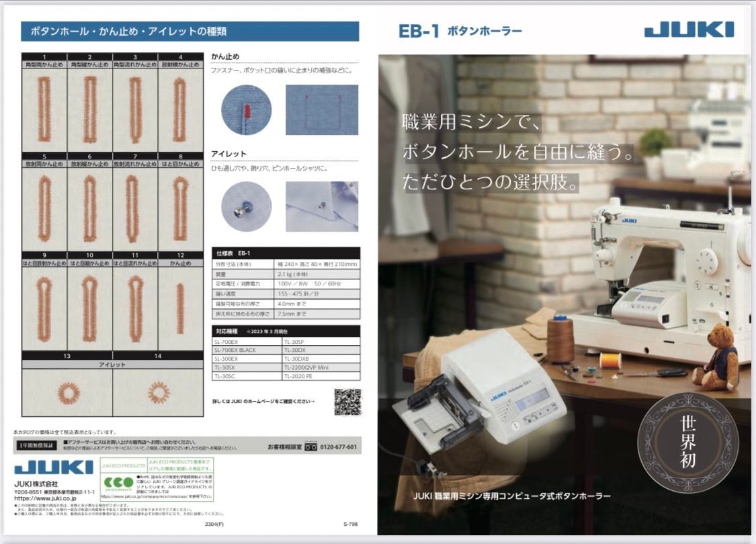
Task: Click the JUKI logo above the cover photo
Action: pyautogui.click(x=689, y=30)
